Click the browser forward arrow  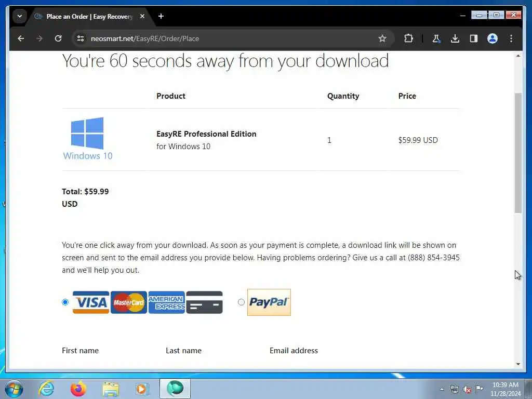click(x=39, y=38)
